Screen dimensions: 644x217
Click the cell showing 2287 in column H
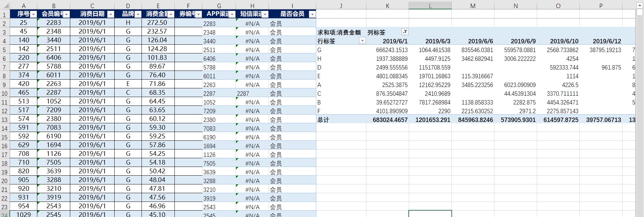pyautogui.click(x=252, y=93)
